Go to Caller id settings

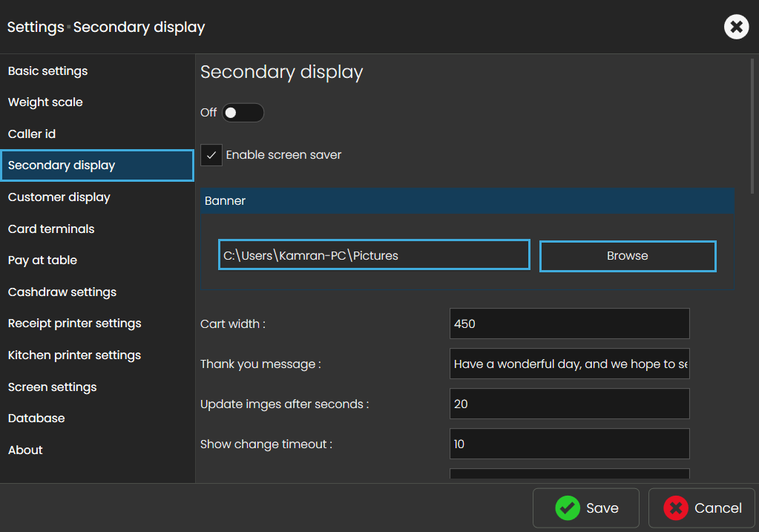[x=32, y=134]
